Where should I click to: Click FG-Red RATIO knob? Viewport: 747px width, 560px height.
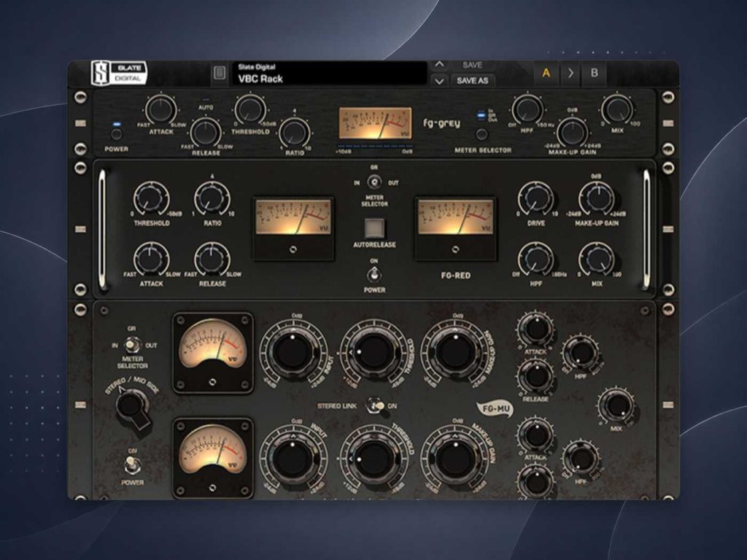(x=212, y=198)
